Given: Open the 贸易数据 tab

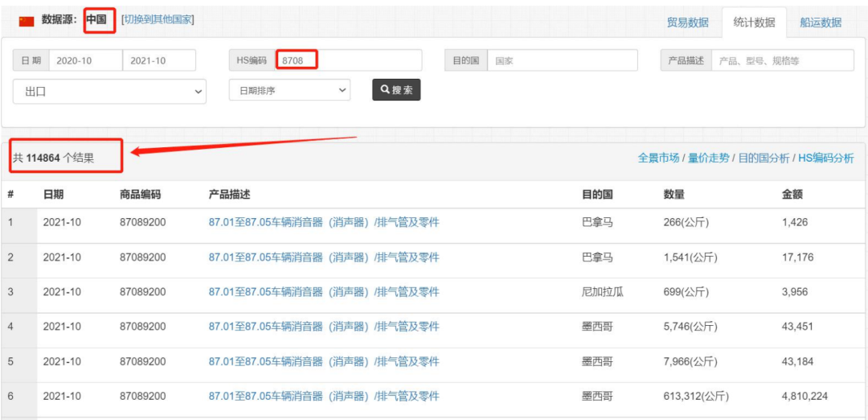Looking at the screenshot, I should (687, 23).
